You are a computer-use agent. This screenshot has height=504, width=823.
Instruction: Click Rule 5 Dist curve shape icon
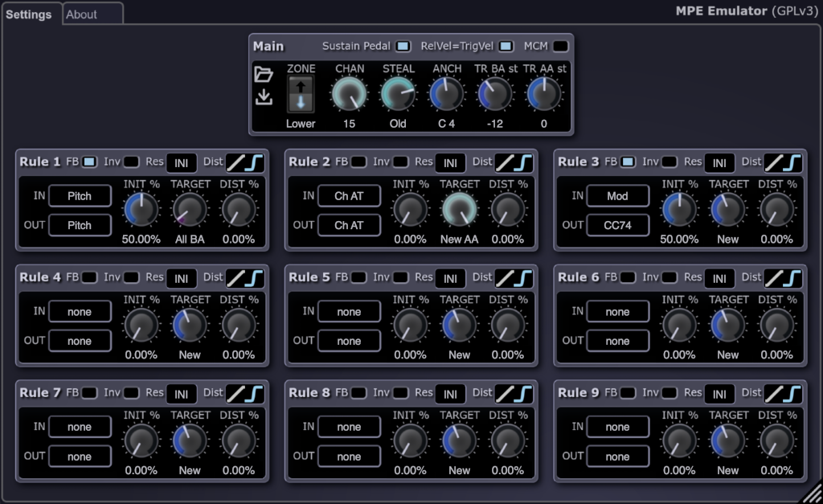click(x=514, y=278)
